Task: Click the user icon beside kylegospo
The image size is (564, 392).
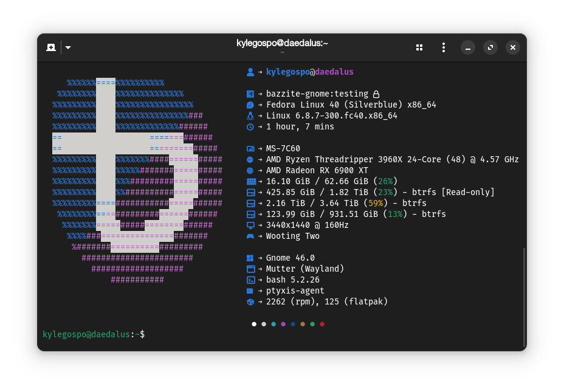Action: click(x=250, y=72)
